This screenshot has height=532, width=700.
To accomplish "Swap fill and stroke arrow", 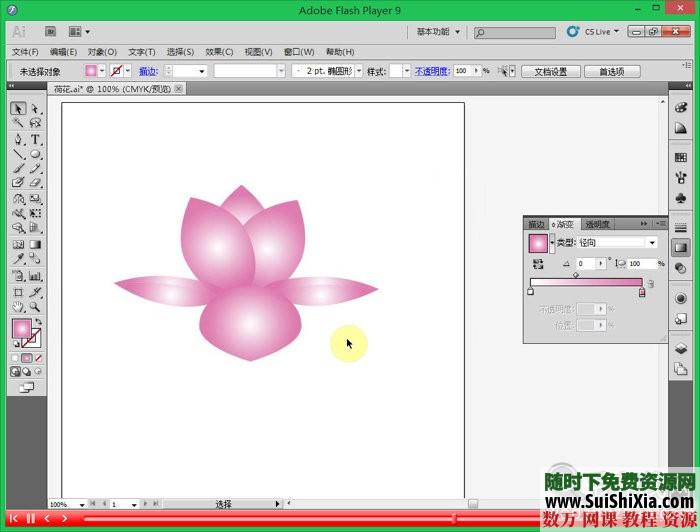I will (x=39, y=322).
